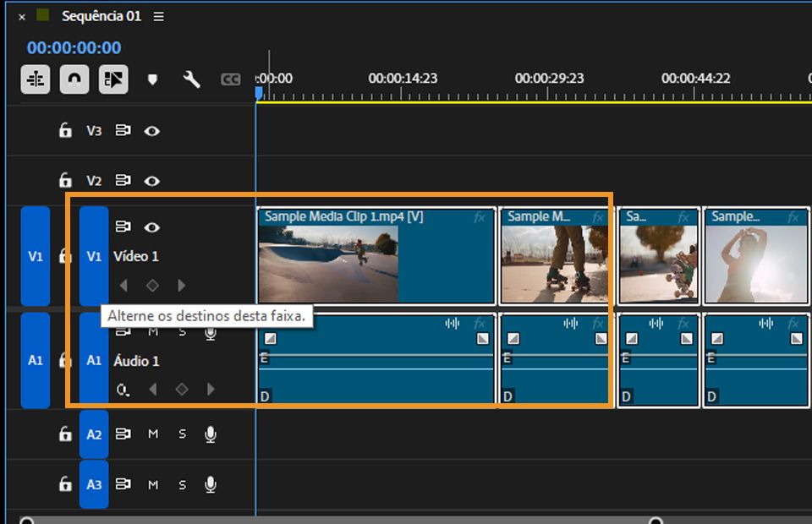Toggle sync lock on track V3
Viewport: 812px width, 524px height.
(x=123, y=131)
